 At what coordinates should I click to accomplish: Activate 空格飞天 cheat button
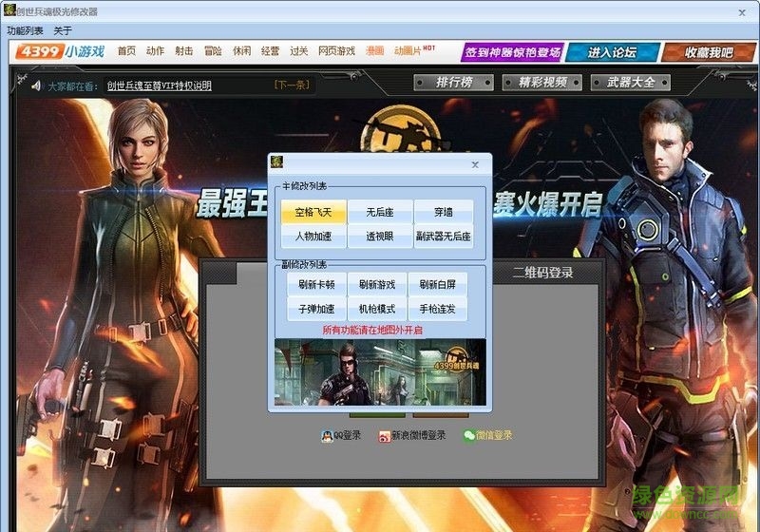coord(313,212)
